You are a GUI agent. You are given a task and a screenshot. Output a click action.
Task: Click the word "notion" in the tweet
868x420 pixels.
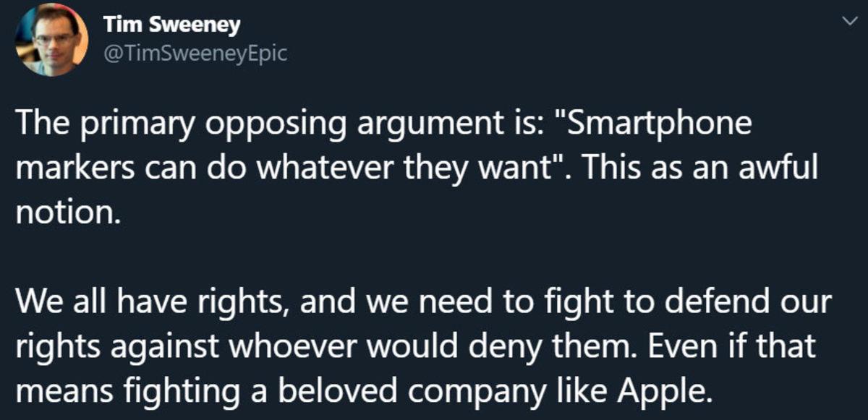[x=65, y=214]
